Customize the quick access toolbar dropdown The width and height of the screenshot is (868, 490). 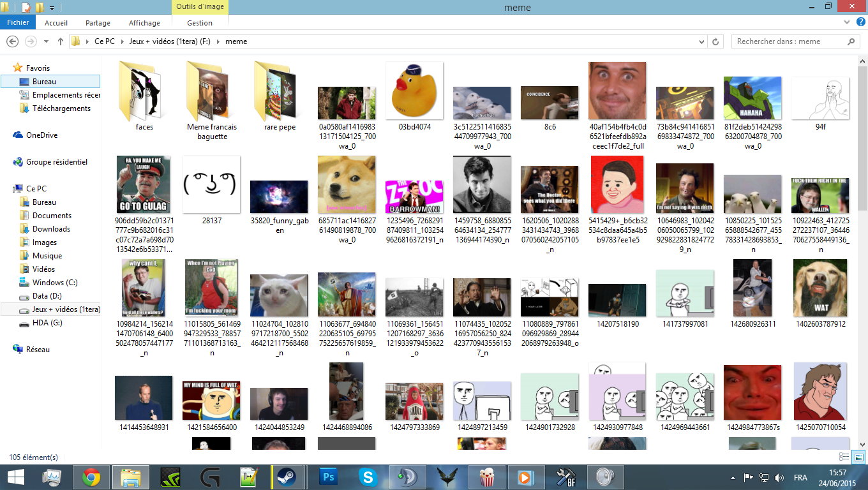point(52,8)
